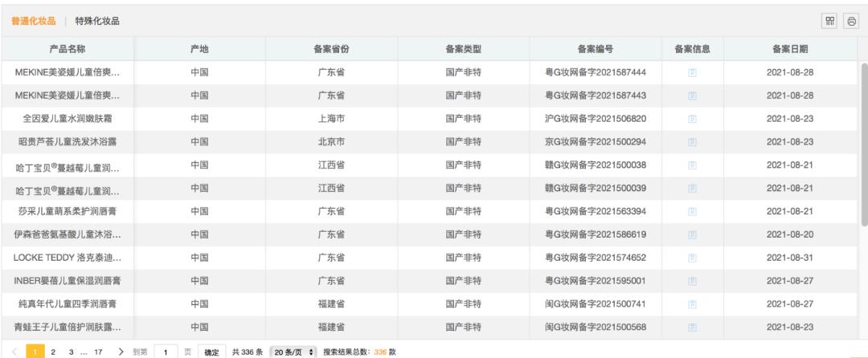Click date 2021-08-20 cell
Image resolution: width=868 pixels, height=358 pixels.
pos(790,235)
